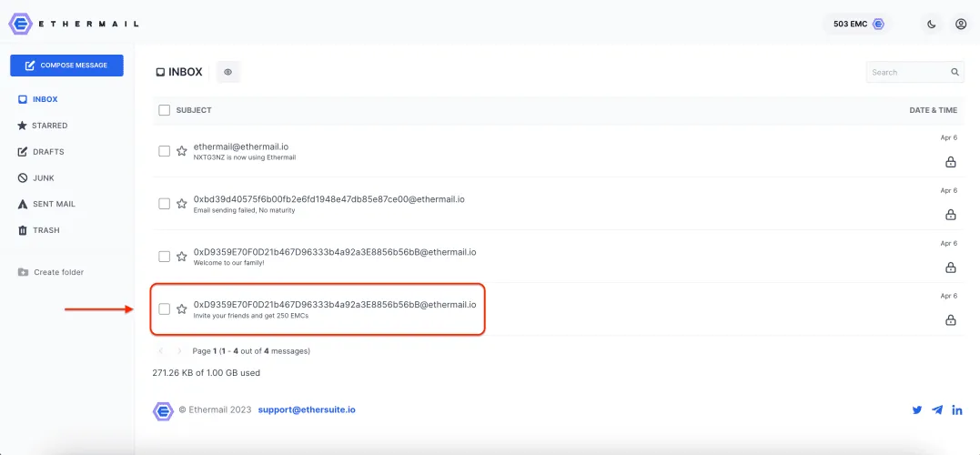Open support@ethersuite.io email link
This screenshot has height=455, width=980.
(307, 410)
